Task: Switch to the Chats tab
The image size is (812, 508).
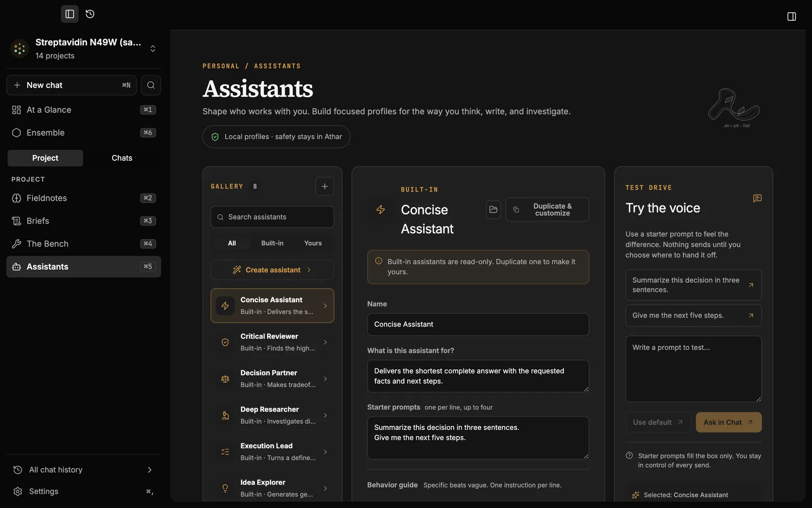Action: click(x=122, y=158)
